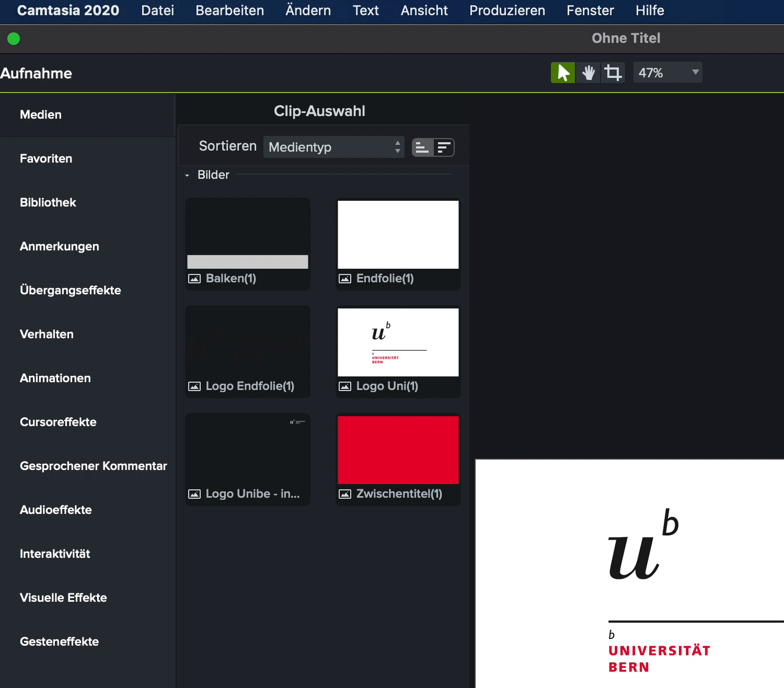Switch to the Übergangseffekte tab
The width and height of the screenshot is (784, 688).
71,290
